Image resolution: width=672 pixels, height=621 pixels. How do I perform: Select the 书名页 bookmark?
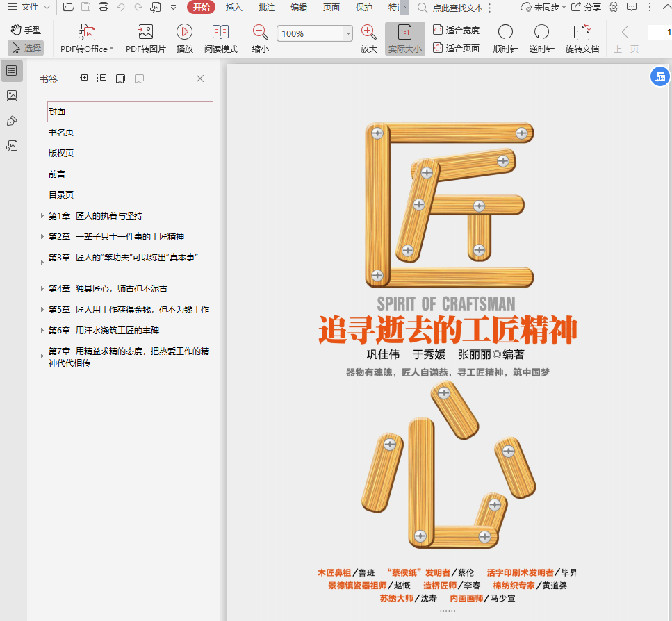61,133
